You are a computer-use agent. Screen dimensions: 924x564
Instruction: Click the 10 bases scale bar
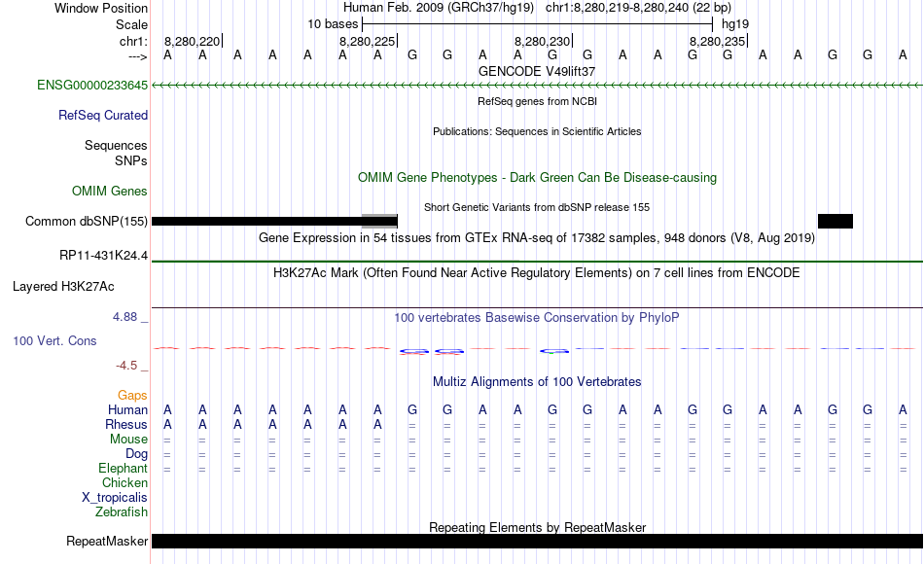pos(538,24)
